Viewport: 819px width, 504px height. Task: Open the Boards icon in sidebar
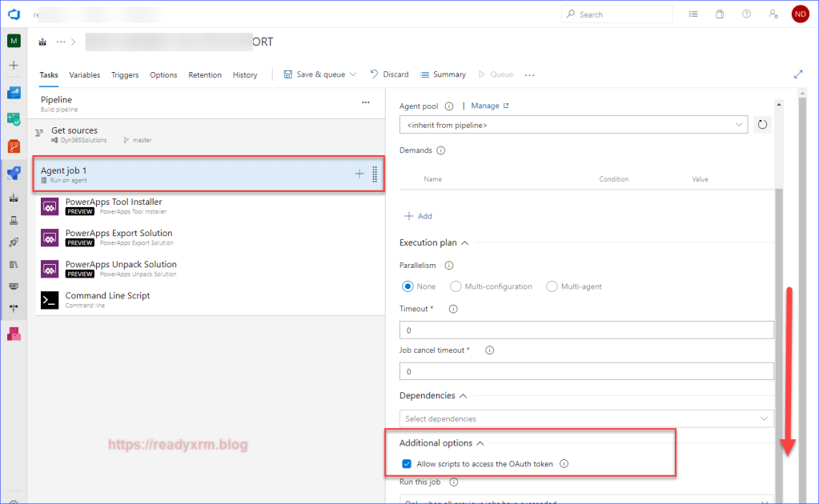14,93
